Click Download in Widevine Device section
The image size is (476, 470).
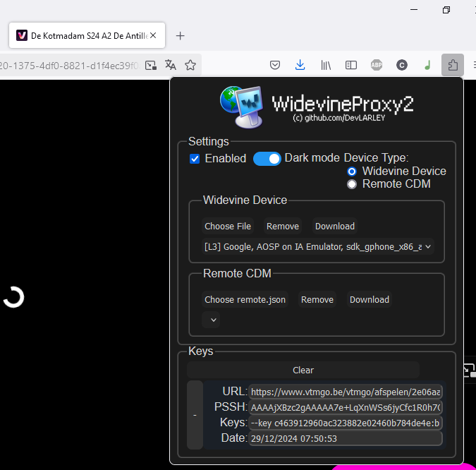coord(335,226)
